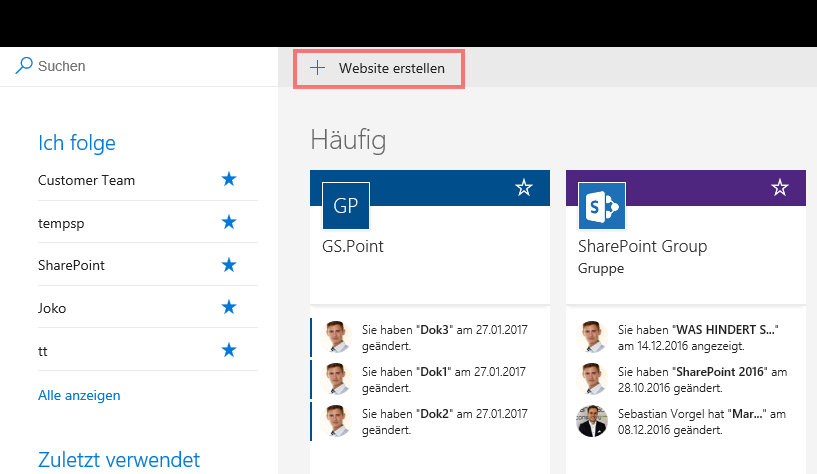Click the avatar next to SharePoint 2016 entry
The width and height of the screenshot is (817, 474).
tap(592, 379)
